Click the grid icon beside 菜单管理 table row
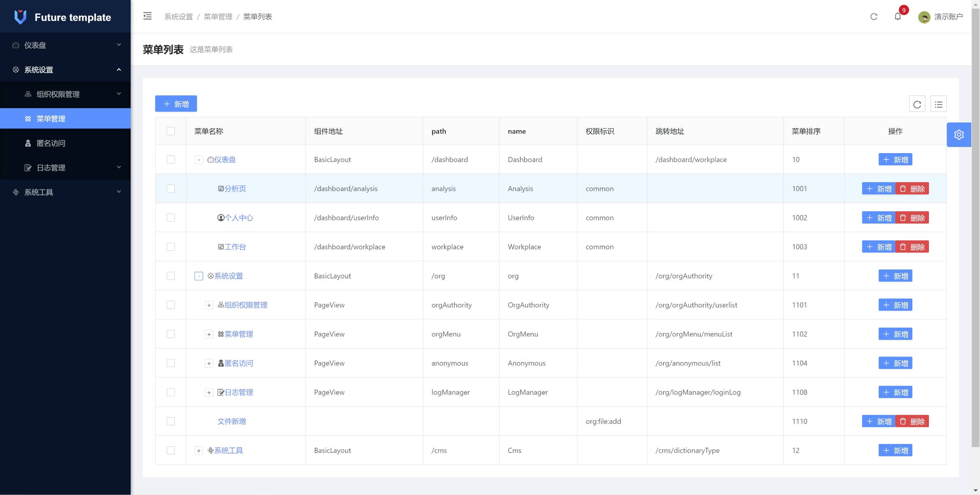Image resolution: width=980 pixels, height=495 pixels. coord(221,334)
